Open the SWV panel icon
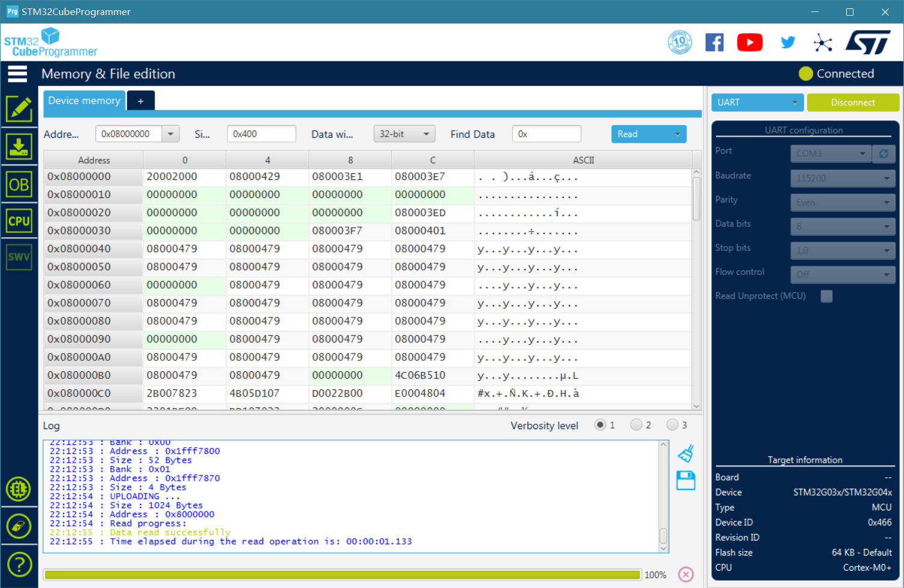This screenshot has width=904, height=588. [19, 257]
